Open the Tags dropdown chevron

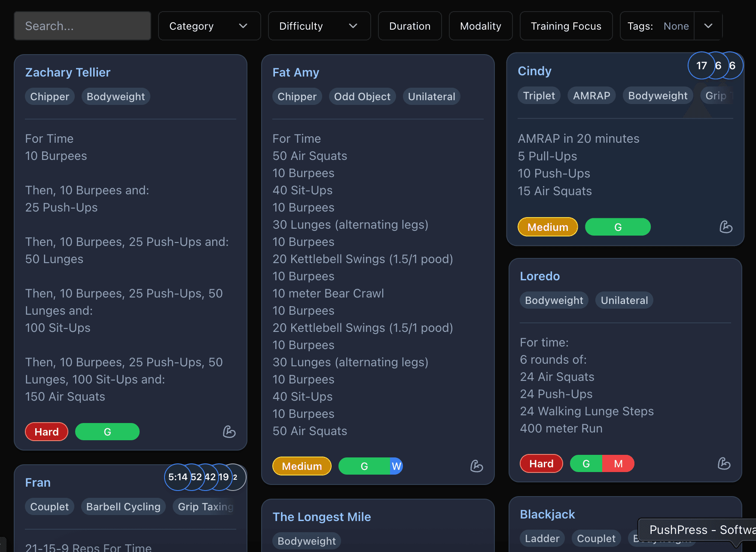point(708,26)
